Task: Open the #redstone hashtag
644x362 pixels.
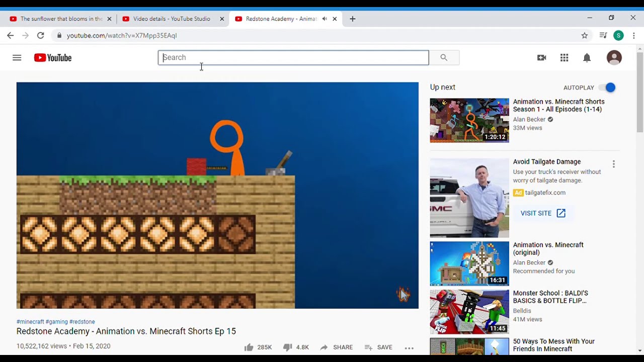Action: pyautogui.click(x=82, y=322)
